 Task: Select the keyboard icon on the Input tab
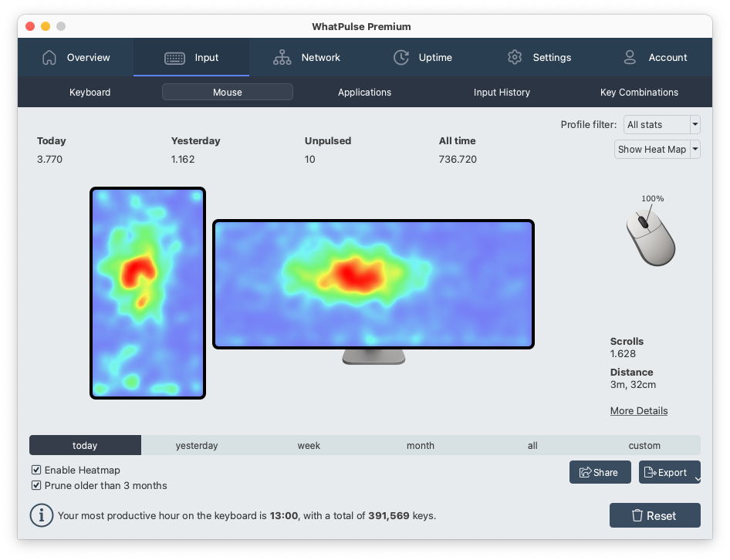[x=173, y=57]
